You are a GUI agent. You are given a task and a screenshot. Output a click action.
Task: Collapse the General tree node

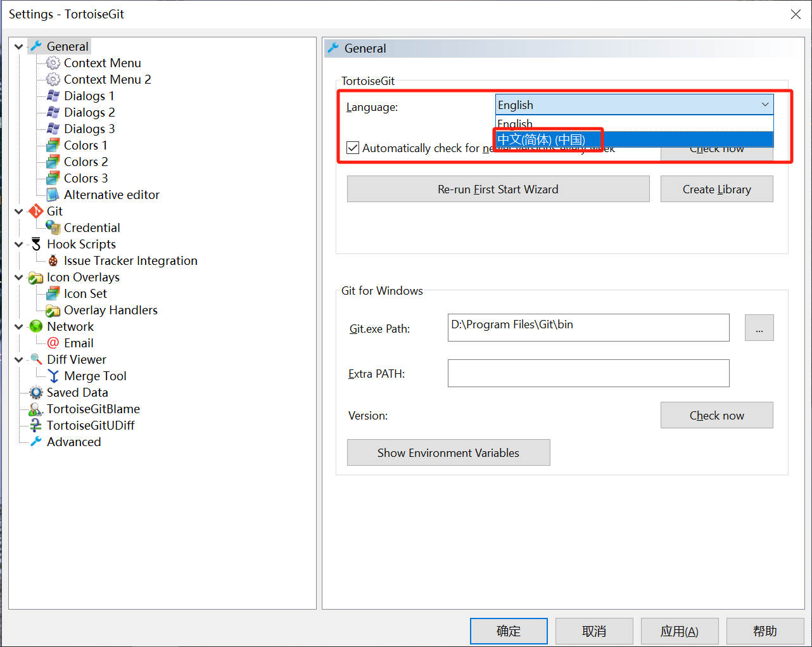click(x=19, y=46)
